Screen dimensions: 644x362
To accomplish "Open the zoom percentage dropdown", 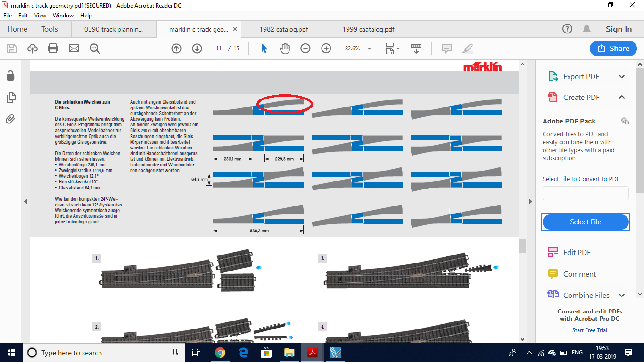I will coord(369,49).
